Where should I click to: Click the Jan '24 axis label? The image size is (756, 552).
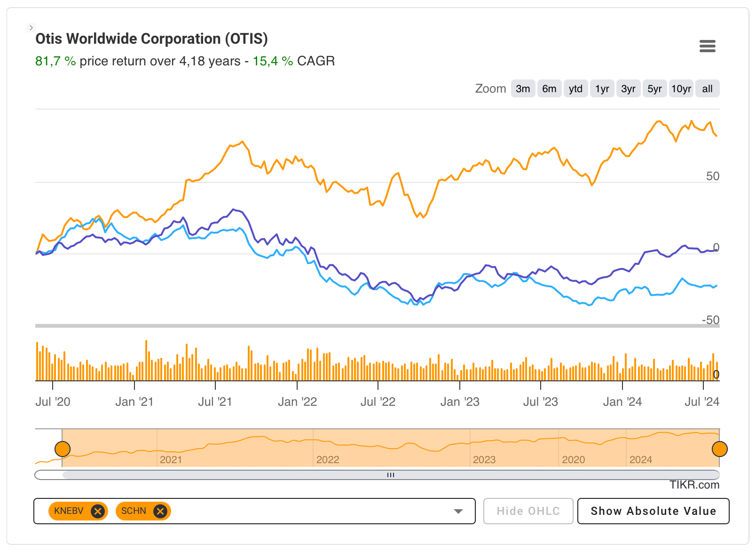[x=622, y=402]
